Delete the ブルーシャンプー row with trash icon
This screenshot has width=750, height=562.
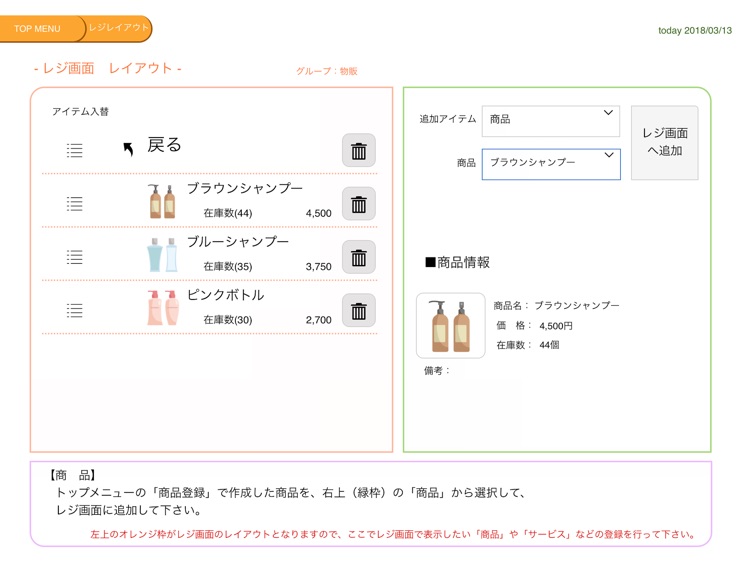tap(359, 257)
